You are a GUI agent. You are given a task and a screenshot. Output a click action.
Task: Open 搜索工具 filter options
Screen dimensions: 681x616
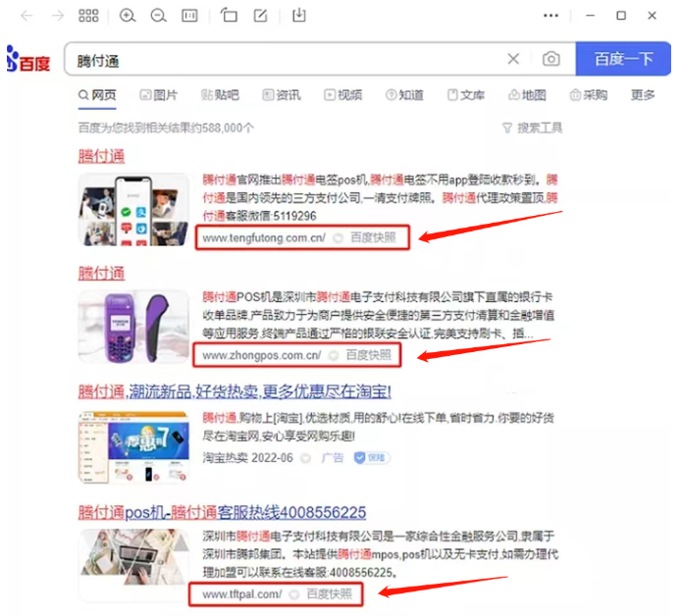click(x=533, y=128)
